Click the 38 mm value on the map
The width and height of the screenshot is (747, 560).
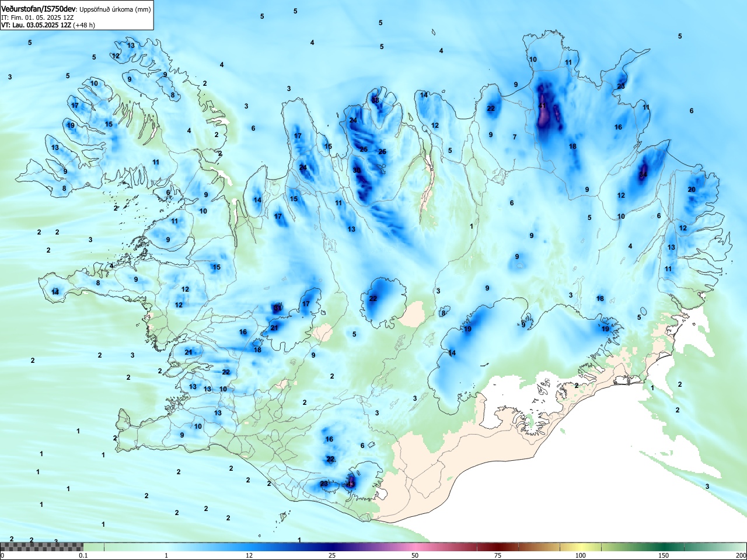click(375, 100)
